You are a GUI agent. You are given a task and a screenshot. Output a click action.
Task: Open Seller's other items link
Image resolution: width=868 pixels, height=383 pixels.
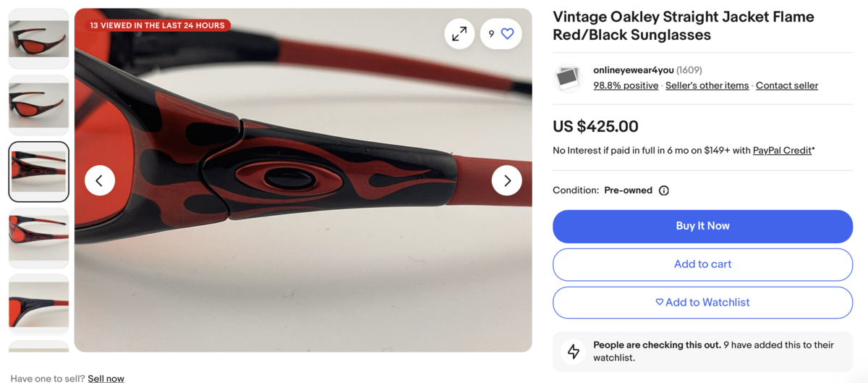(707, 85)
